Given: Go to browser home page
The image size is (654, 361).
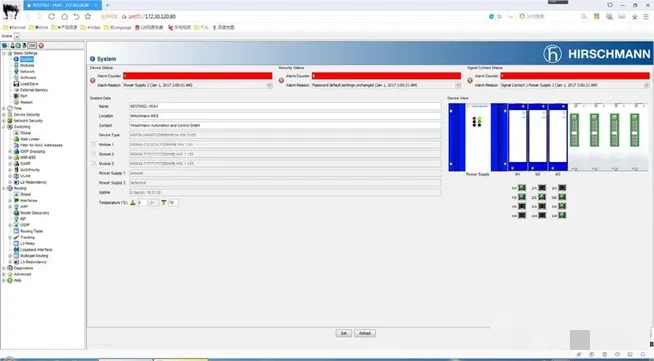Looking at the screenshot, I should coord(64,16).
